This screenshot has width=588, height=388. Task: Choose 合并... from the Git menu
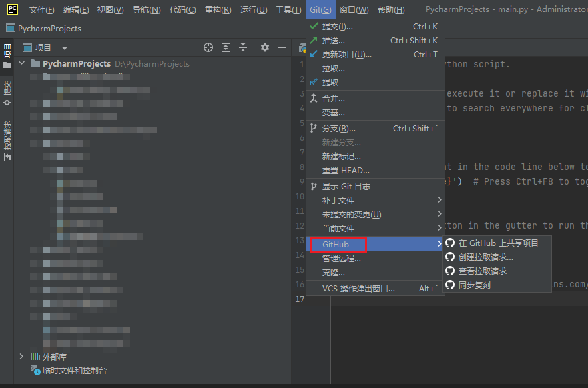[x=375, y=99]
